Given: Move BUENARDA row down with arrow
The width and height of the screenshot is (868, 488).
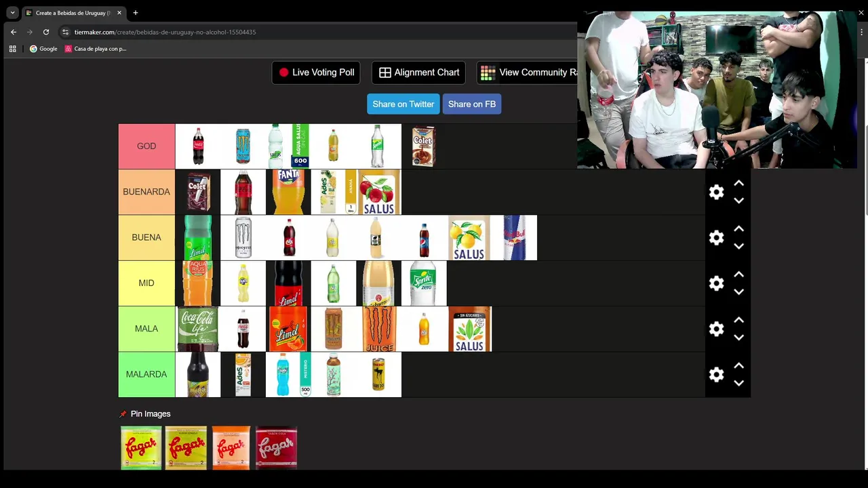Looking at the screenshot, I should 739,201.
